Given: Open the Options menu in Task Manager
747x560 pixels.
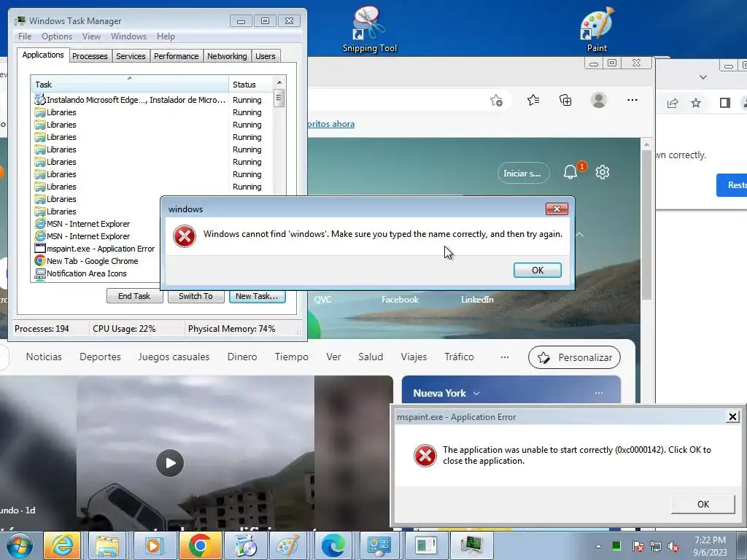Looking at the screenshot, I should point(57,36).
